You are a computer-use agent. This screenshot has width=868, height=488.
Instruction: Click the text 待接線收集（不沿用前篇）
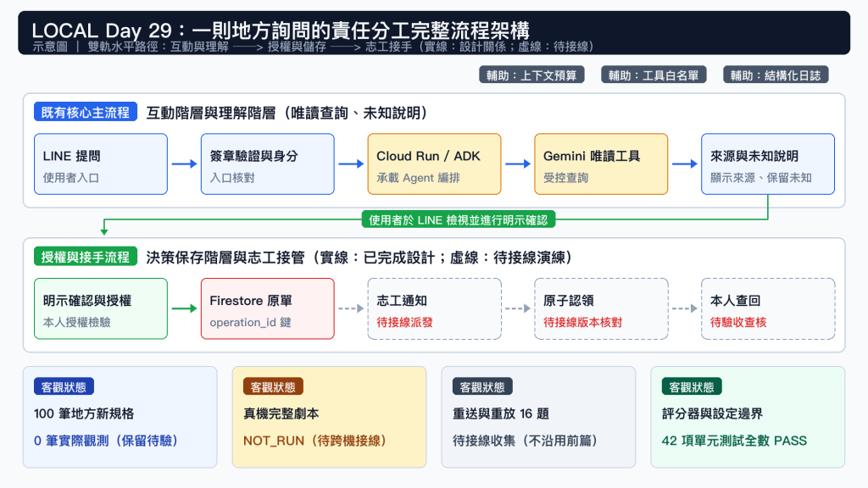click(525, 441)
